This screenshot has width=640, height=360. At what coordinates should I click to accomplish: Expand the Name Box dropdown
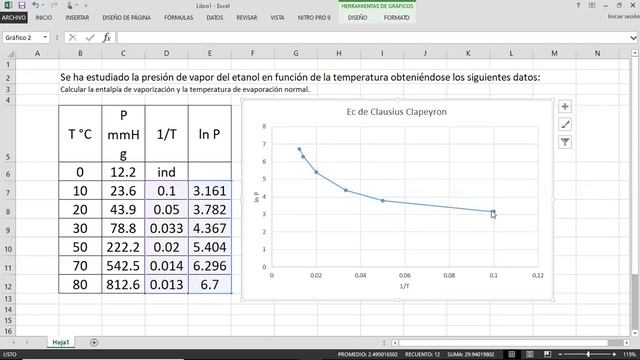tap(45, 38)
